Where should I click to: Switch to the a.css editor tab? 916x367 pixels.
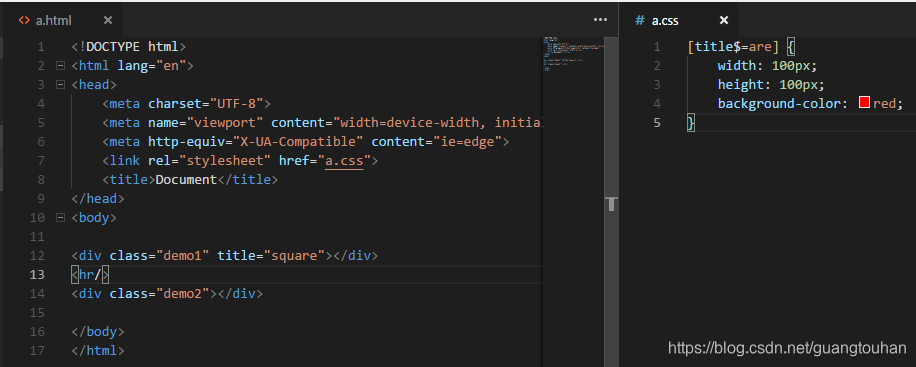tap(679, 20)
